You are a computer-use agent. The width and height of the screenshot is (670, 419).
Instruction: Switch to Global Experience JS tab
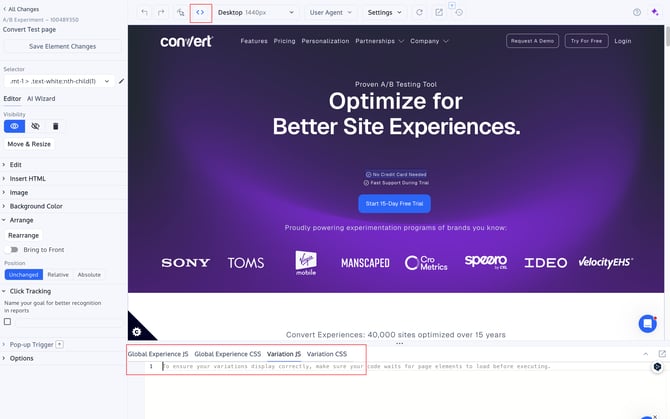pyautogui.click(x=158, y=354)
